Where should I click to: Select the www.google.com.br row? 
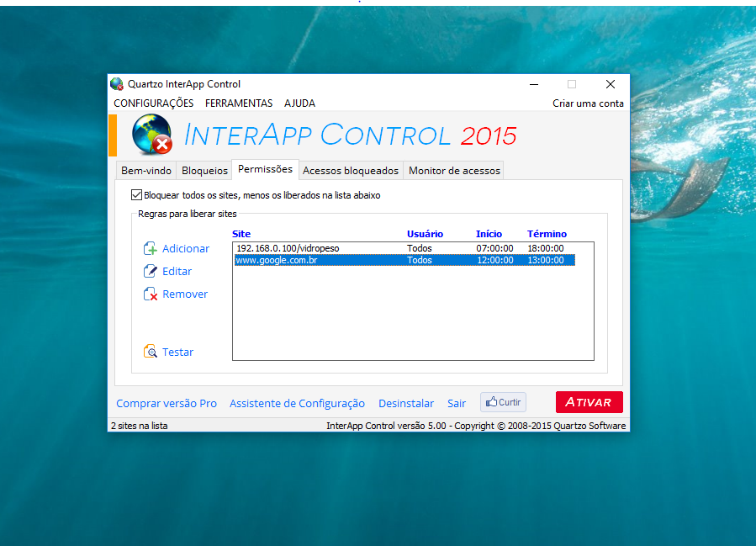click(x=404, y=260)
